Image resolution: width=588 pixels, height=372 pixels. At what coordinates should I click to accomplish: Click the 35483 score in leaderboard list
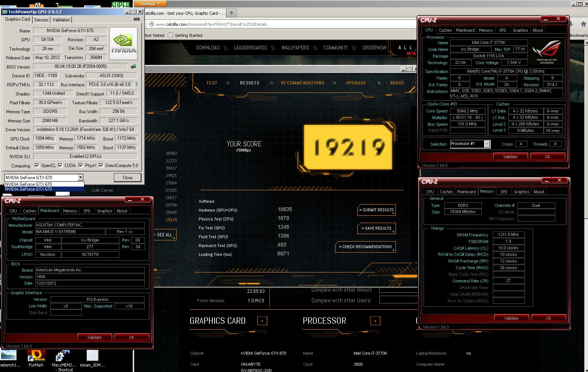pyautogui.click(x=171, y=153)
